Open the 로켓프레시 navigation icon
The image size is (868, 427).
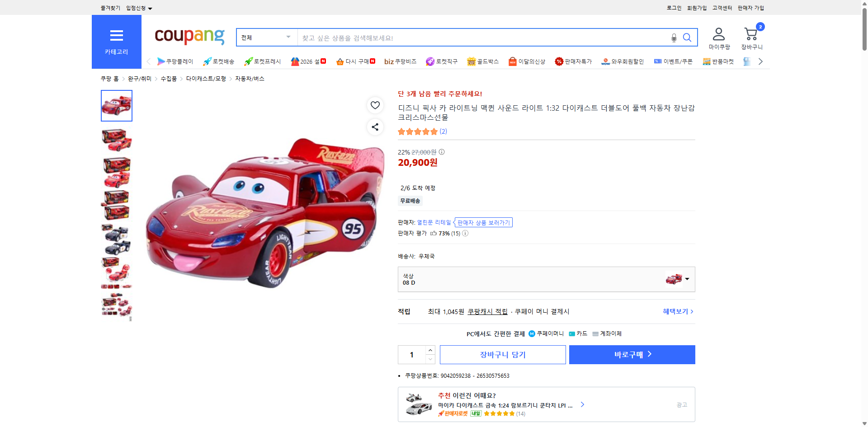point(248,61)
